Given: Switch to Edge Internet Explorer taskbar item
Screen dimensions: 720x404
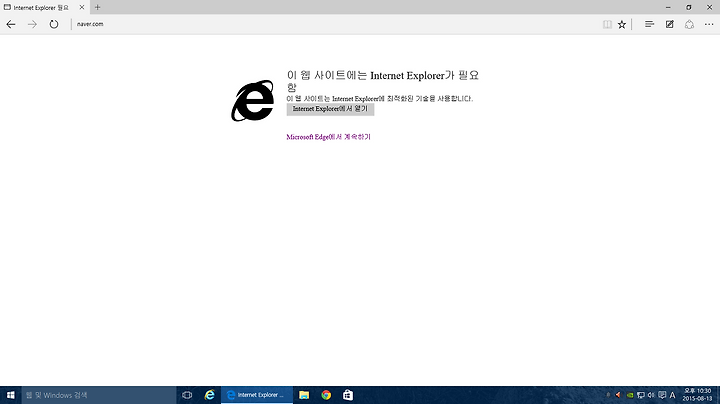Looking at the screenshot, I should click(x=257, y=395).
